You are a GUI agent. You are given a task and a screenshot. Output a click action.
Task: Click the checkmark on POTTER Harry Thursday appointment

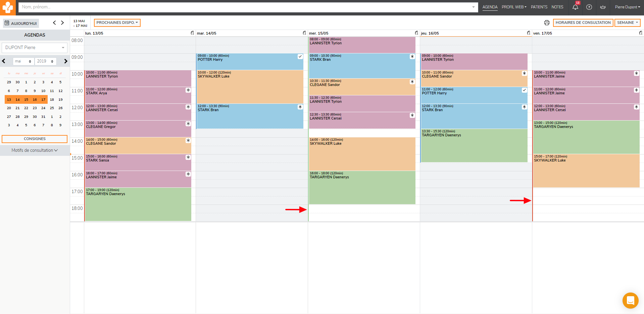click(x=524, y=90)
